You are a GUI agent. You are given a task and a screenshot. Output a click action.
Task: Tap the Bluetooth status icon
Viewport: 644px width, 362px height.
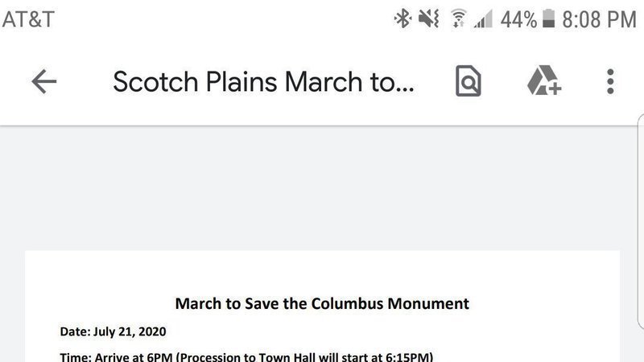[x=402, y=19]
